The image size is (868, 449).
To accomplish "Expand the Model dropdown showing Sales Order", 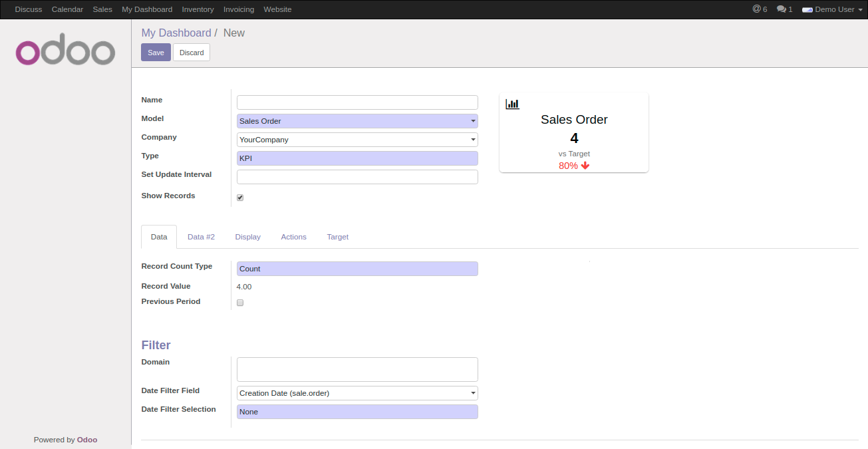I will coord(357,121).
